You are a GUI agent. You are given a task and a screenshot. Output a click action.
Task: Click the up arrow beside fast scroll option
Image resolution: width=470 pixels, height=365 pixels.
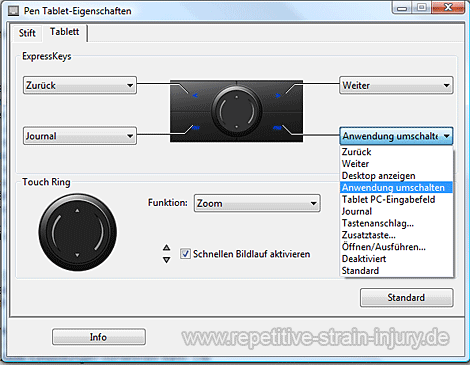167,248
